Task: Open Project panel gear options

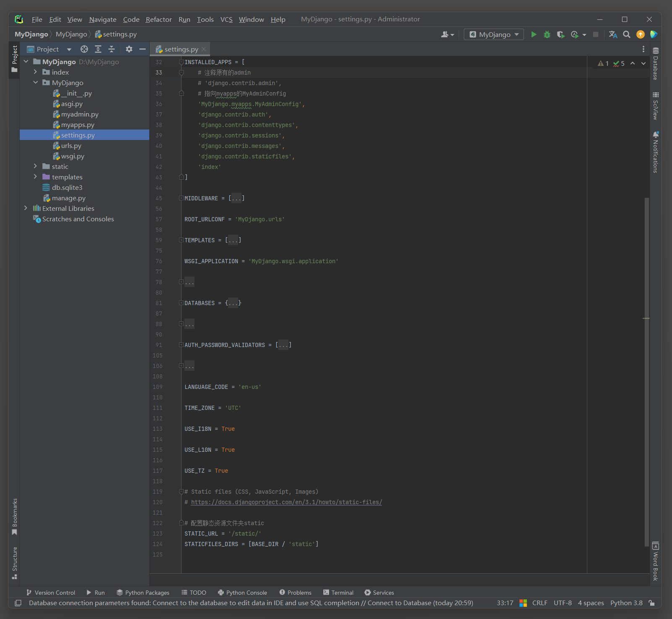Action: pos(129,49)
